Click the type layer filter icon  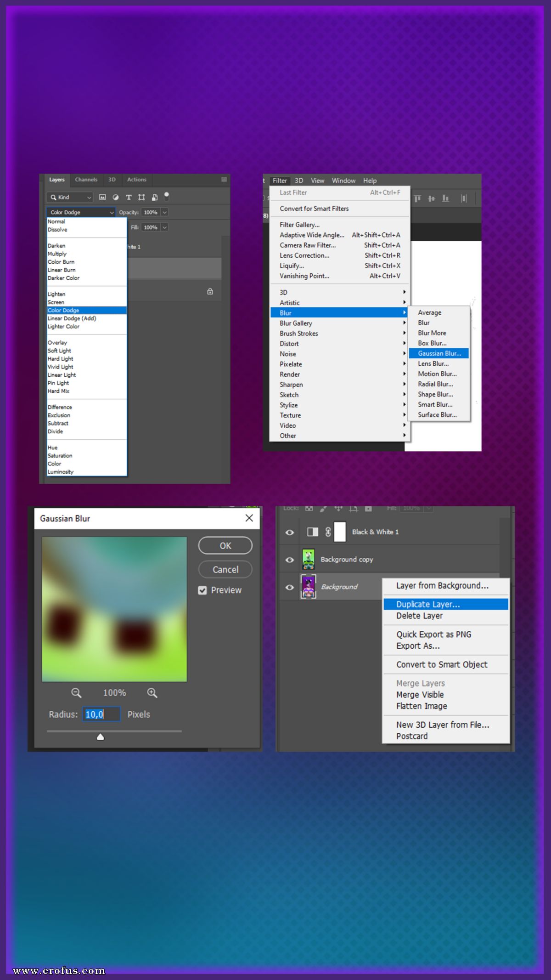(x=129, y=197)
